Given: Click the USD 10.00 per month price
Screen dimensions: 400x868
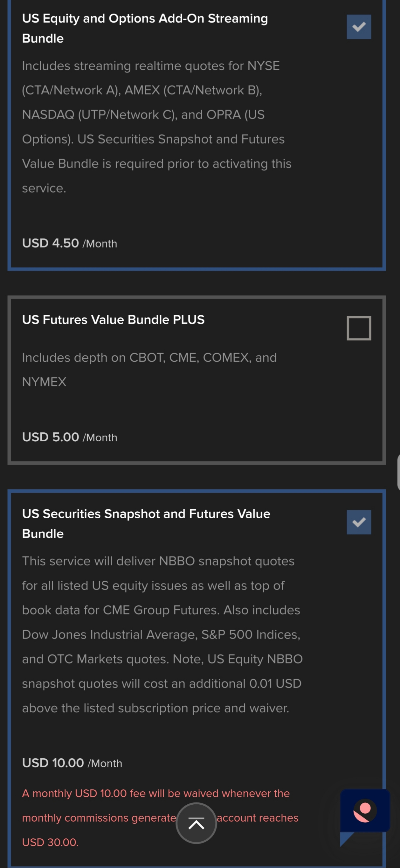Looking at the screenshot, I should (x=72, y=763).
